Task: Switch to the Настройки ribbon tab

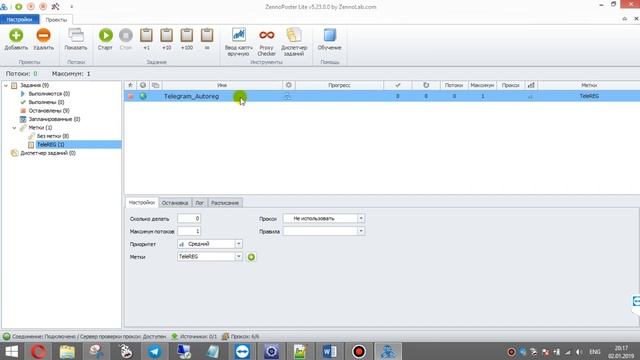Action: click(x=19, y=20)
